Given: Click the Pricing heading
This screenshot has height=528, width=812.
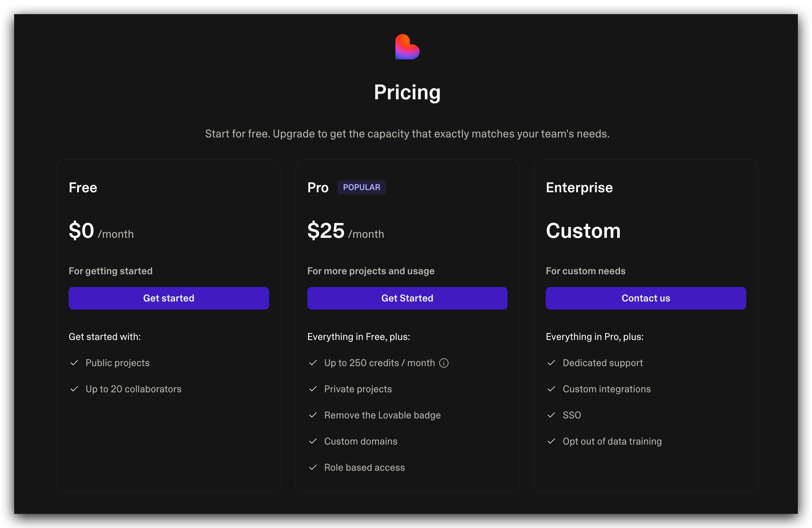Looking at the screenshot, I should pos(407,92).
